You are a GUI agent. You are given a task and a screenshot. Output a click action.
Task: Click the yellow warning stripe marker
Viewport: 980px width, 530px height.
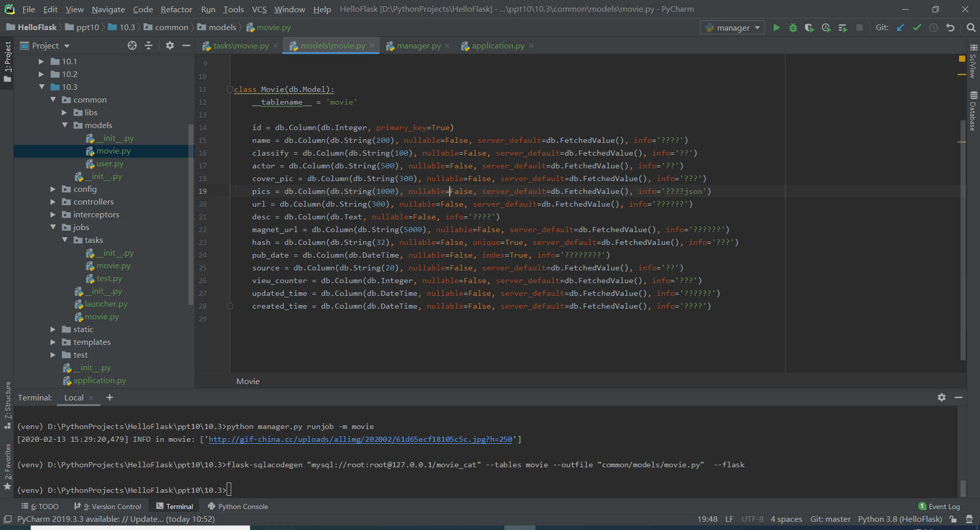(962, 75)
